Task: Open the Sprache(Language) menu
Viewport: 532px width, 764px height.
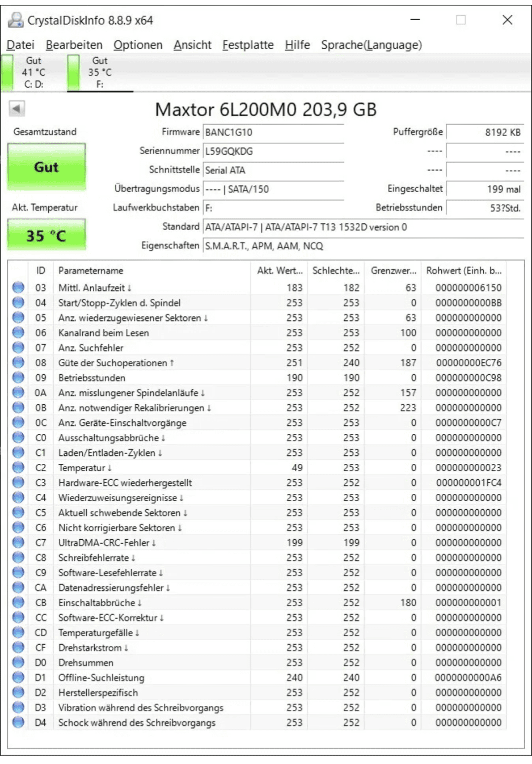Action: [371, 45]
